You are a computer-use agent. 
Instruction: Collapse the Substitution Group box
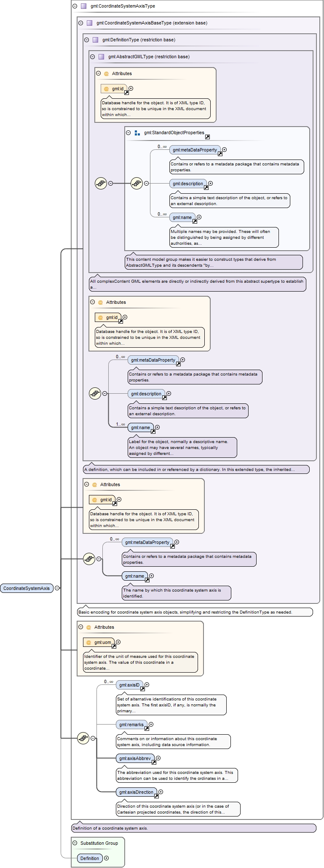(75, 843)
